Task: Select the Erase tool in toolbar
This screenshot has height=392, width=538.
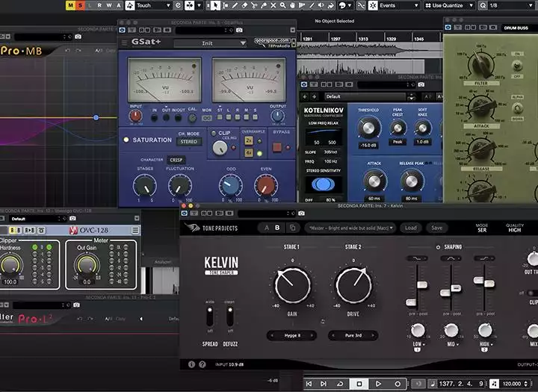Action: [x=244, y=5]
